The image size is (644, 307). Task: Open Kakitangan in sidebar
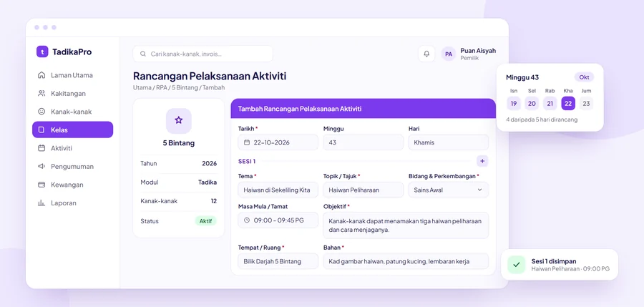click(x=73, y=93)
